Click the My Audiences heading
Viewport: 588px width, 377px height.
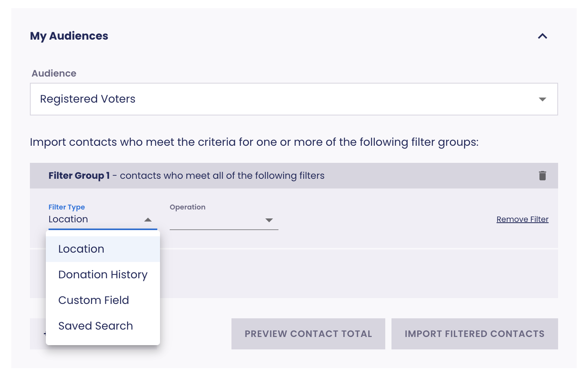tap(69, 36)
